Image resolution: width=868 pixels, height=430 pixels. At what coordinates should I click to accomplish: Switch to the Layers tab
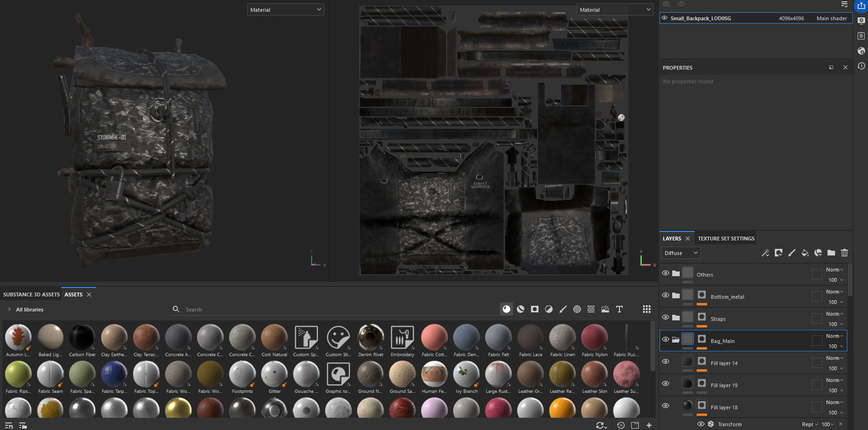point(672,239)
